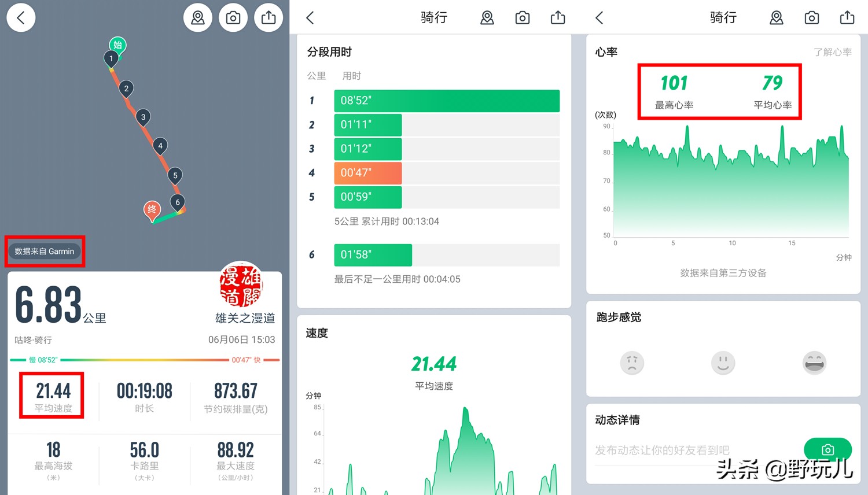The height and width of the screenshot is (495, 868).
Task: Tap the share icon on the map screen
Action: [269, 18]
